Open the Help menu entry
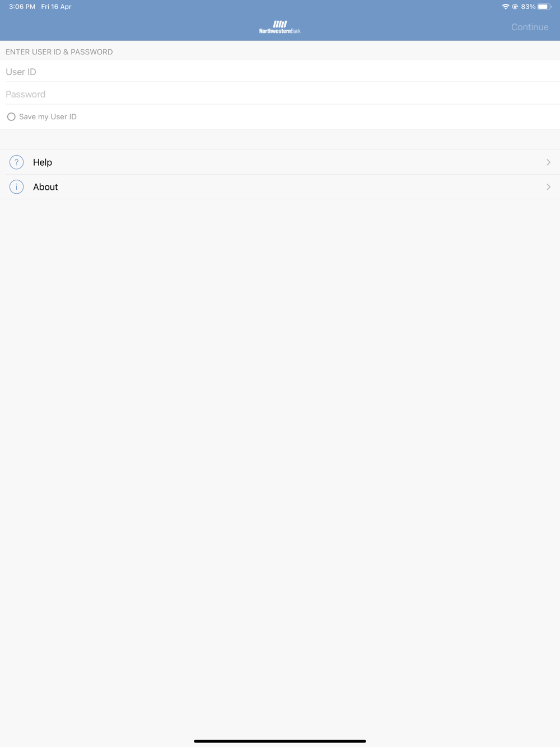Screen dimensions: 560x747 280,162
